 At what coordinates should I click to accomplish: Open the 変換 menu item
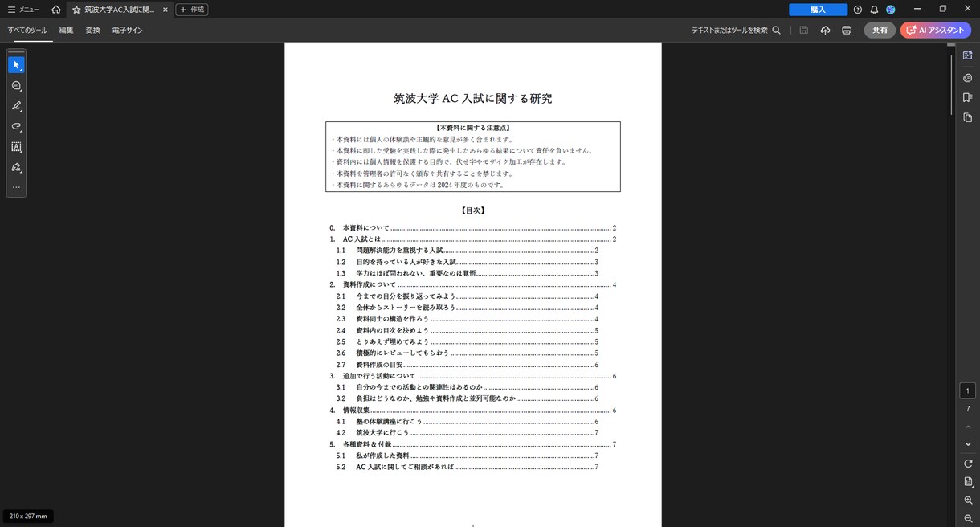tap(93, 30)
